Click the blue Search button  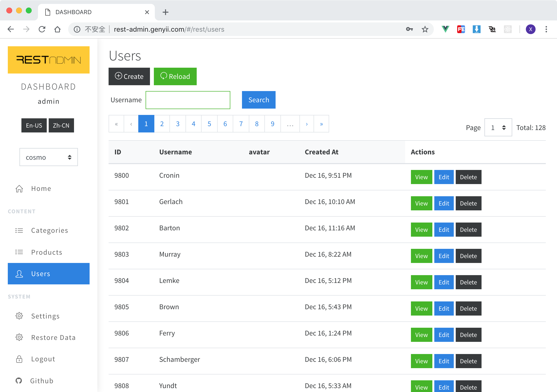click(x=259, y=100)
